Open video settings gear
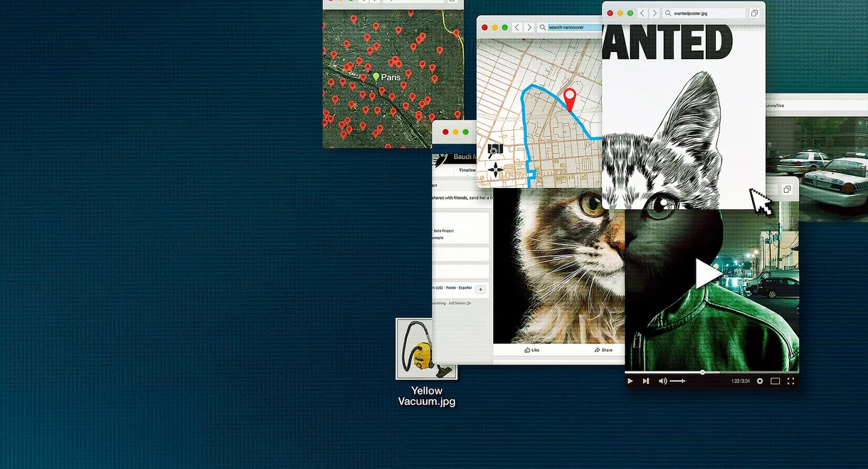 tap(760, 381)
